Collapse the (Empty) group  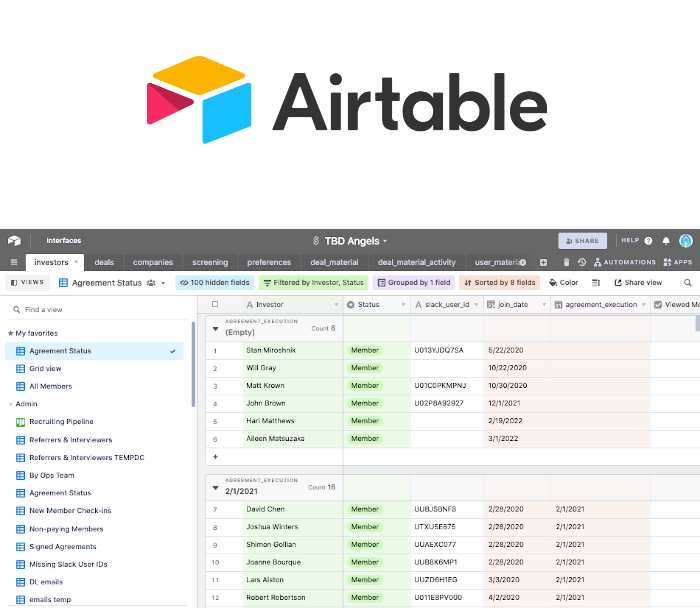(216, 329)
